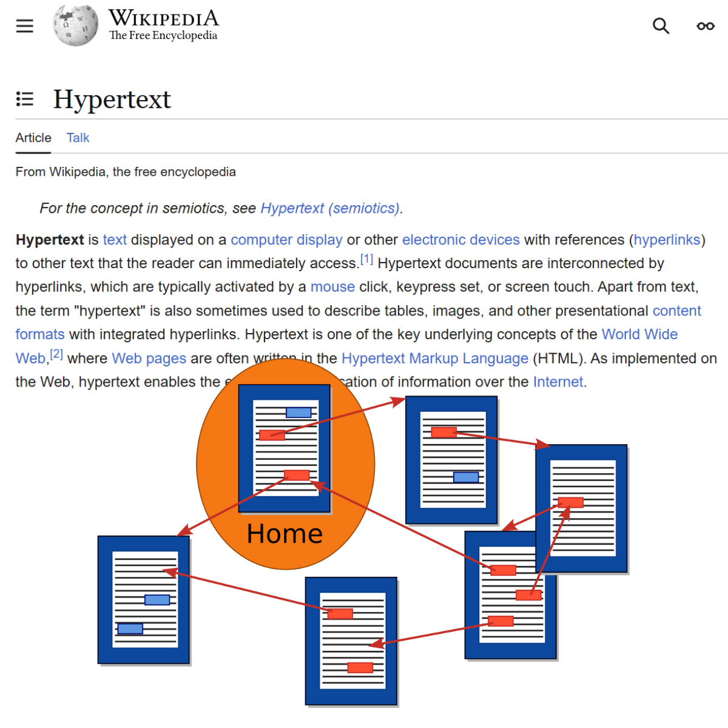
Task: Open the Hypertext (semiotics) link
Action: point(330,208)
